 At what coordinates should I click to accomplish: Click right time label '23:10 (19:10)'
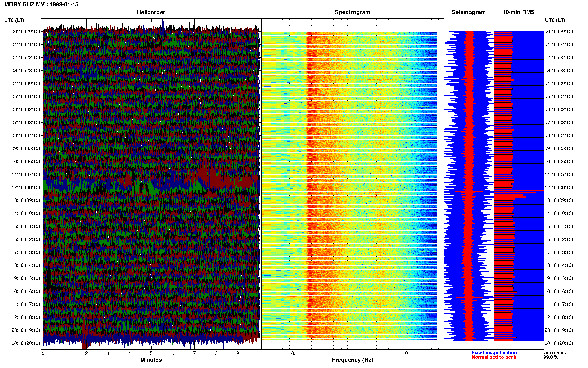[x=559, y=330]
